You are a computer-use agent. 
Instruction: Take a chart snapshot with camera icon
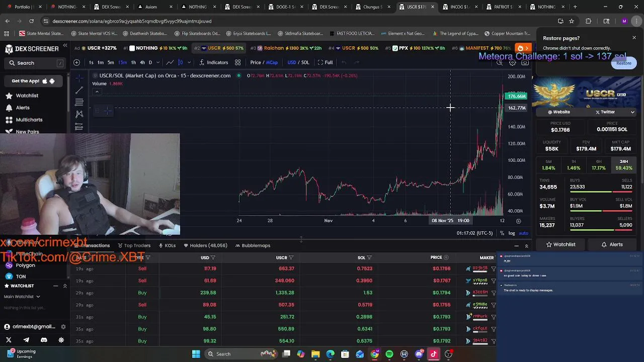525,62
